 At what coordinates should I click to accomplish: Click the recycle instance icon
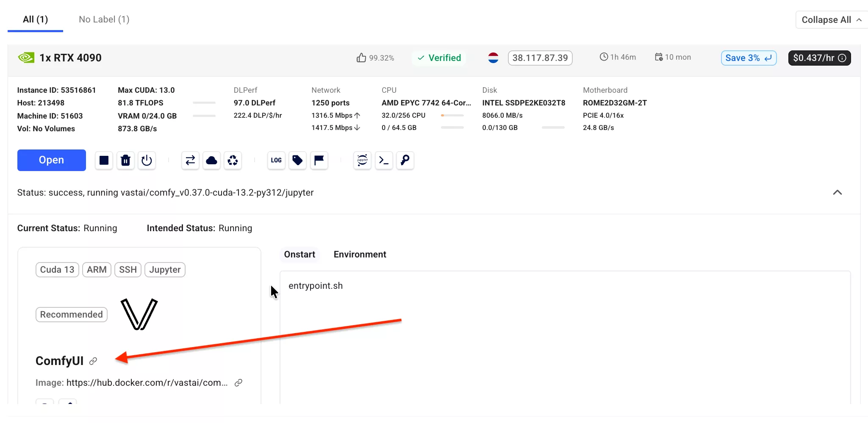[233, 160]
